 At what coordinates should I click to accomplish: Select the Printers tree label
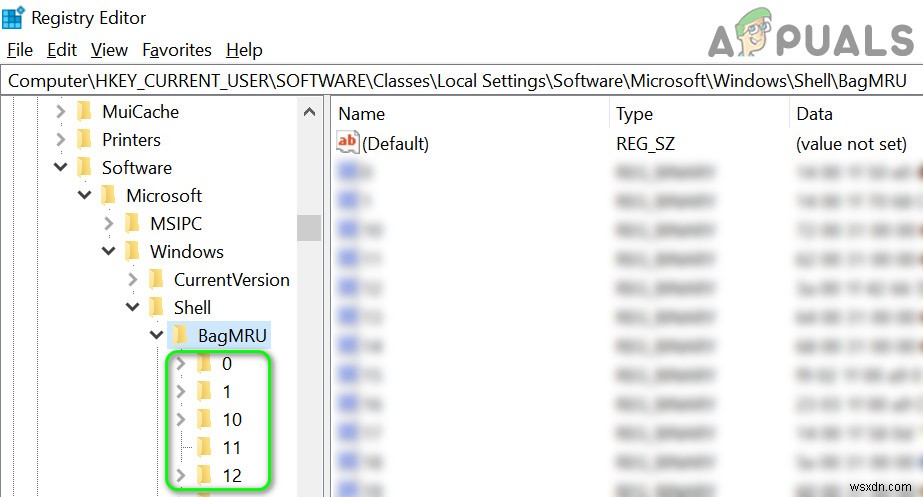131,140
